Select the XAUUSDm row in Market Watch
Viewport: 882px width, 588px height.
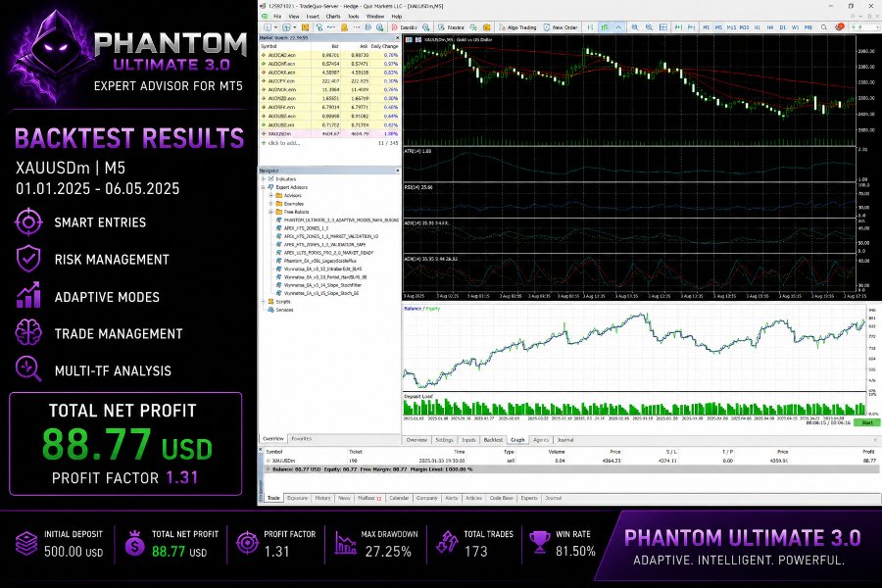(x=329, y=134)
